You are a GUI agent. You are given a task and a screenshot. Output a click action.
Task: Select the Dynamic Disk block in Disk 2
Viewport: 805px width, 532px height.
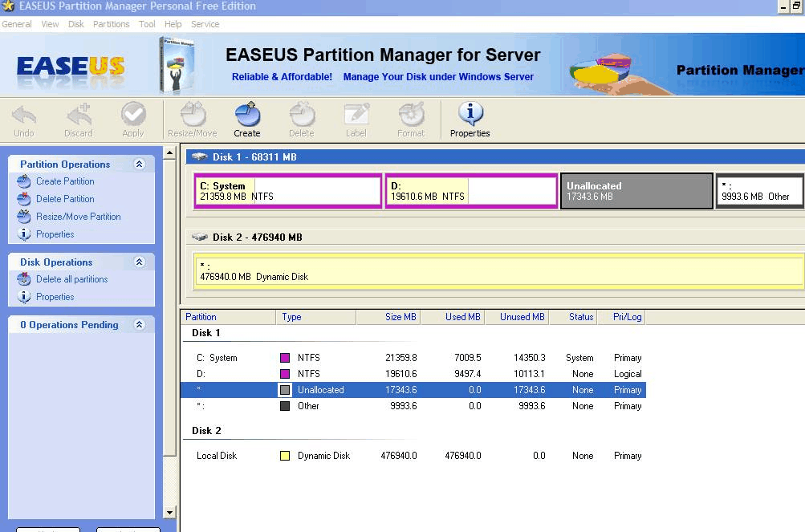pyautogui.click(x=499, y=270)
